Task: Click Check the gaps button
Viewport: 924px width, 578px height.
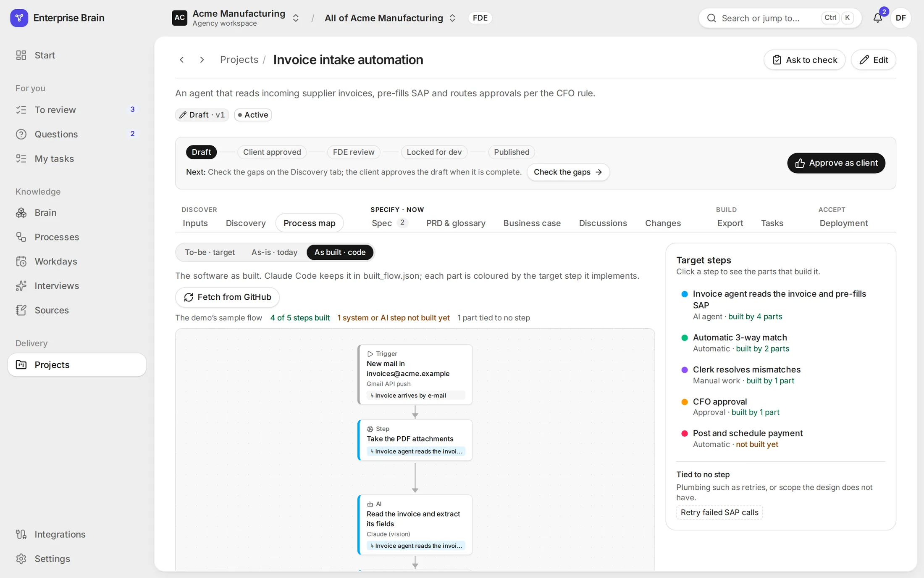Action: click(568, 172)
